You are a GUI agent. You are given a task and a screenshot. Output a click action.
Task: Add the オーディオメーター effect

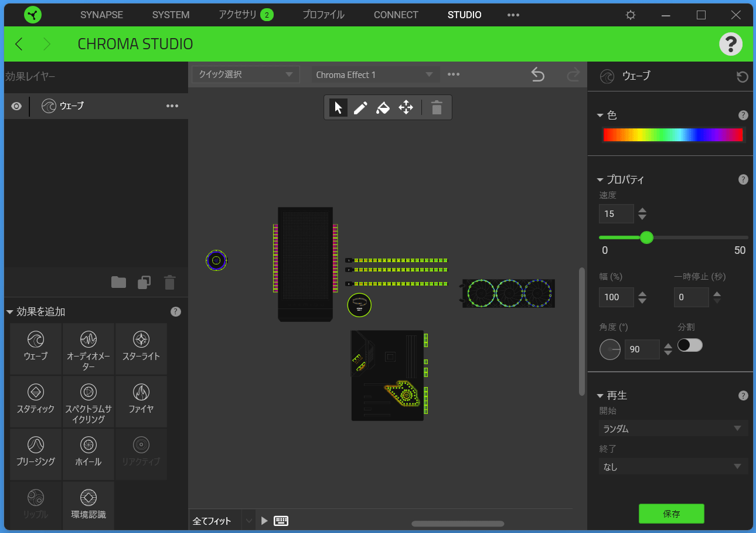(88, 348)
